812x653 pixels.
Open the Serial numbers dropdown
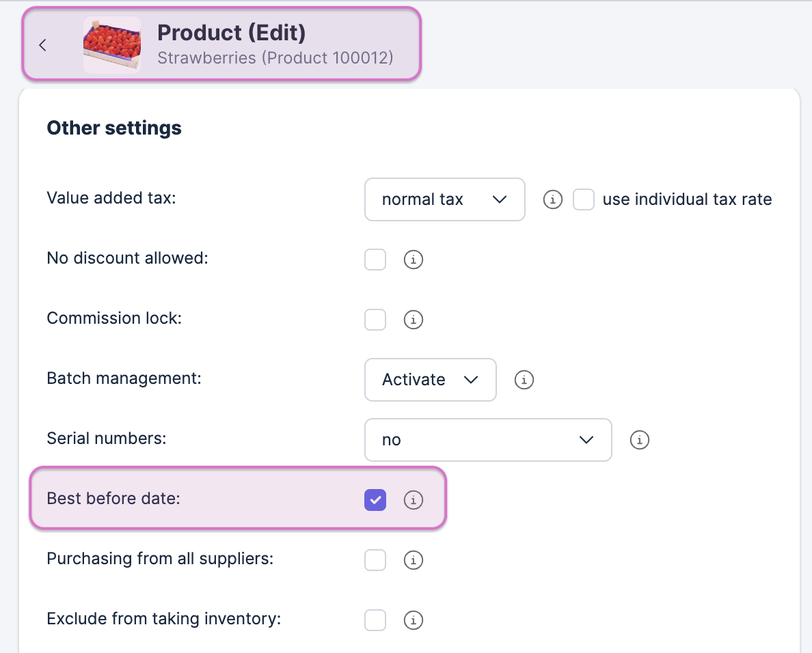[487, 440]
